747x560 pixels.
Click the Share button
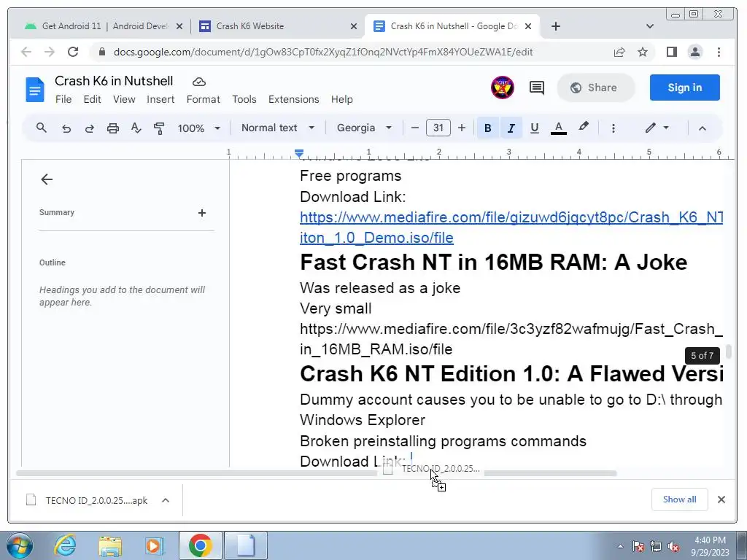pyautogui.click(x=595, y=87)
